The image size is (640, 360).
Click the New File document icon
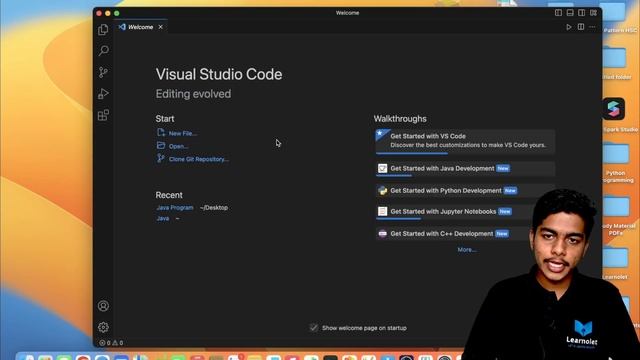[x=161, y=133]
